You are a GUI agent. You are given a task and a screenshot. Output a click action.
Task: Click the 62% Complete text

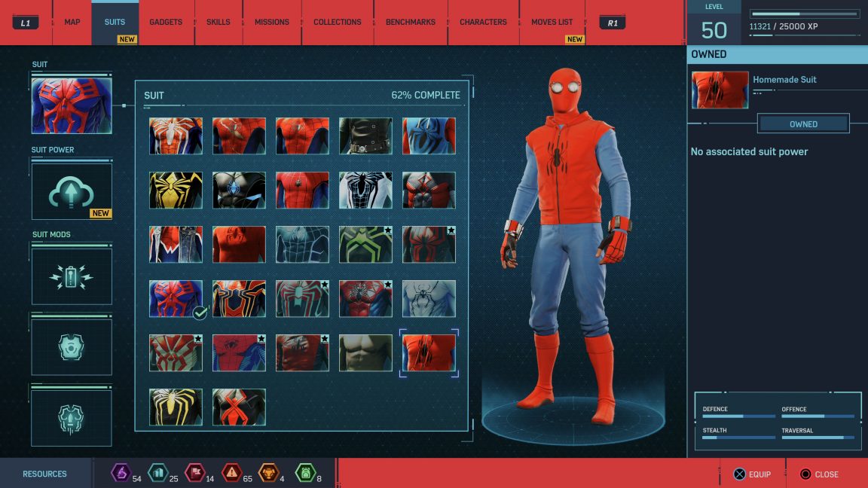point(426,95)
